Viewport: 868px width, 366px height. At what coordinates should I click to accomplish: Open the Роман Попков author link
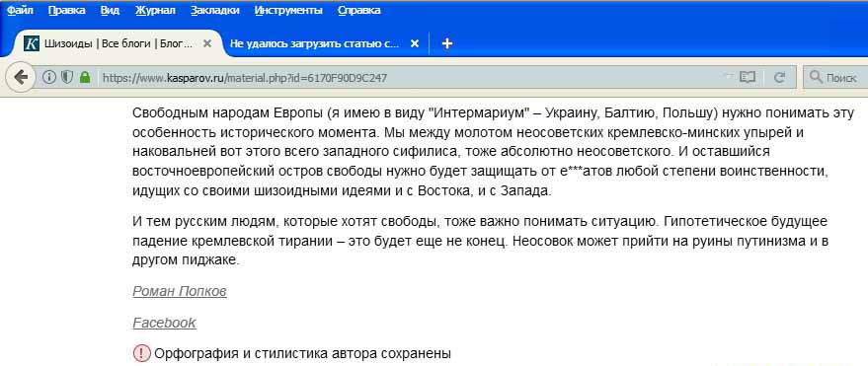[x=180, y=291]
